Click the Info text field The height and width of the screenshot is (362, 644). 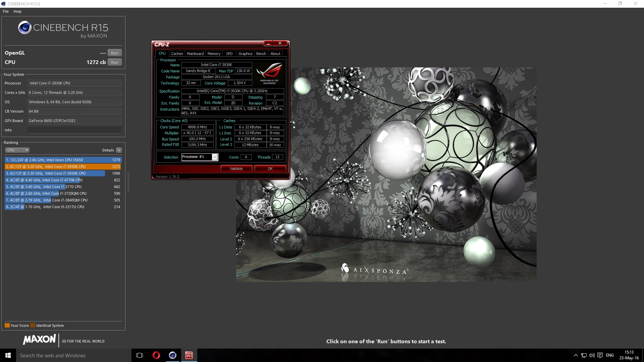pos(74,130)
